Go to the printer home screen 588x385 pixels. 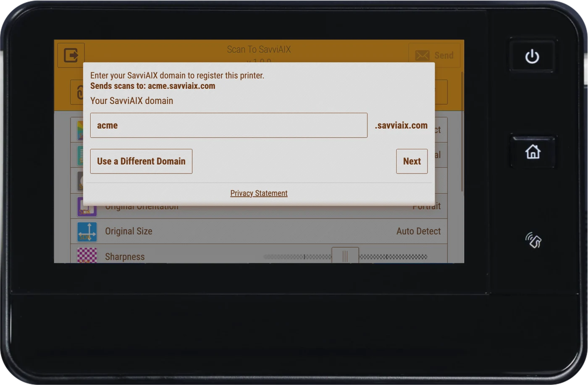point(533,152)
